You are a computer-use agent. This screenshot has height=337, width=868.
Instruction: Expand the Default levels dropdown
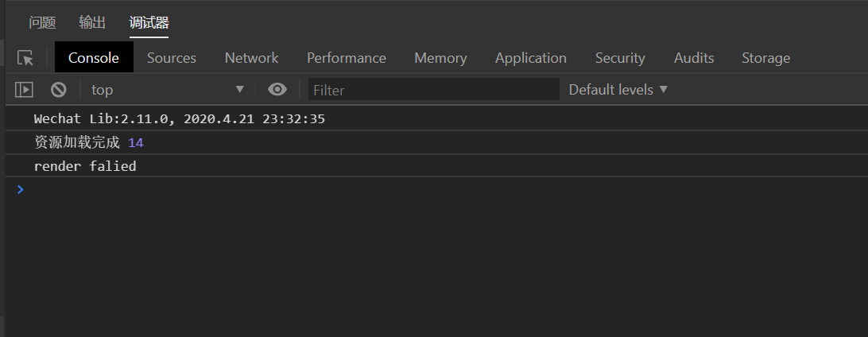(618, 90)
